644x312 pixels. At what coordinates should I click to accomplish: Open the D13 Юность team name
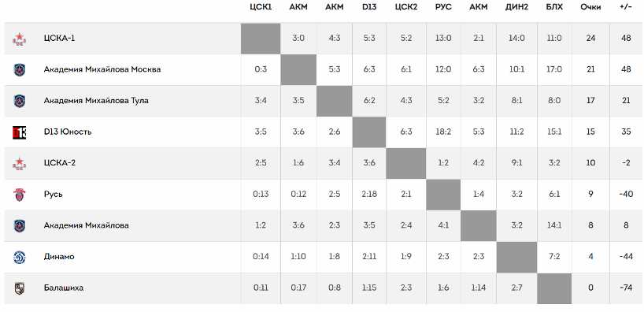[x=68, y=132]
